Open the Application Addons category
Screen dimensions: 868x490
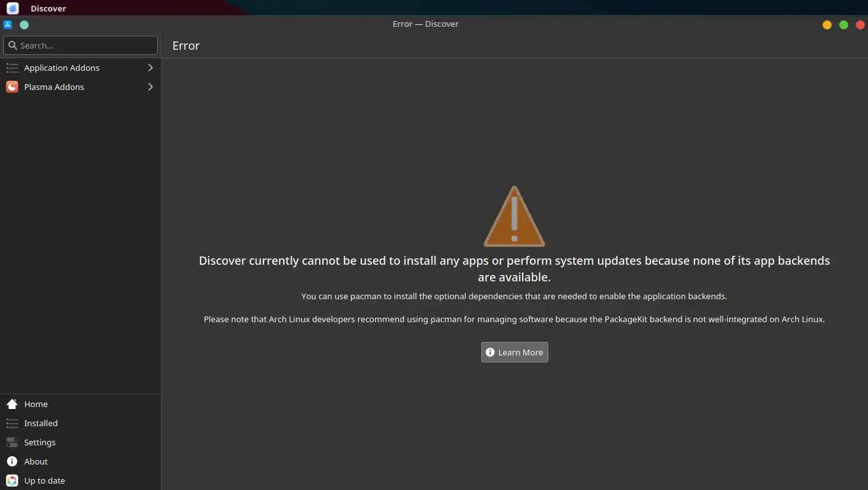tap(80, 68)
